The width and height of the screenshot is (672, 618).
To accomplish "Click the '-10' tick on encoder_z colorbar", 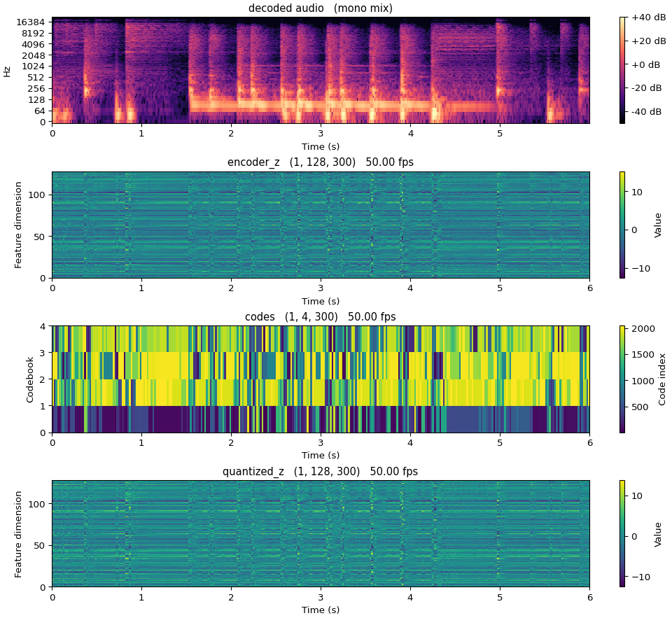I will [640, 269].
